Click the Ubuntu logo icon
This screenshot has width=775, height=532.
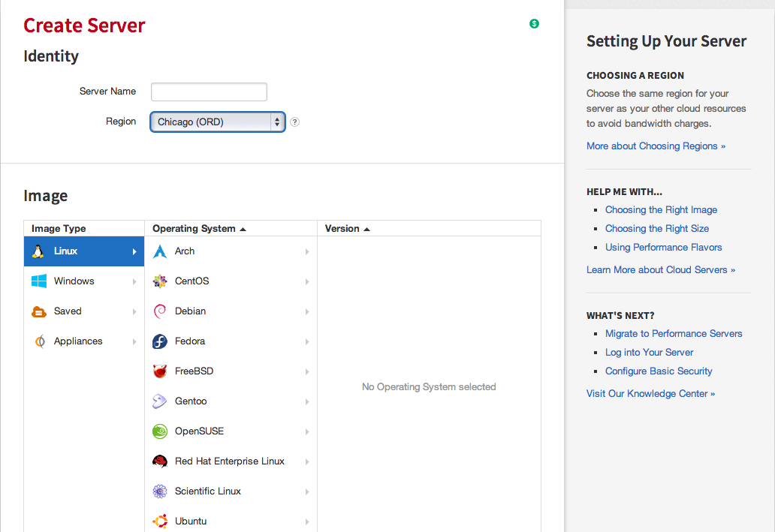click(x=160, y=521)
